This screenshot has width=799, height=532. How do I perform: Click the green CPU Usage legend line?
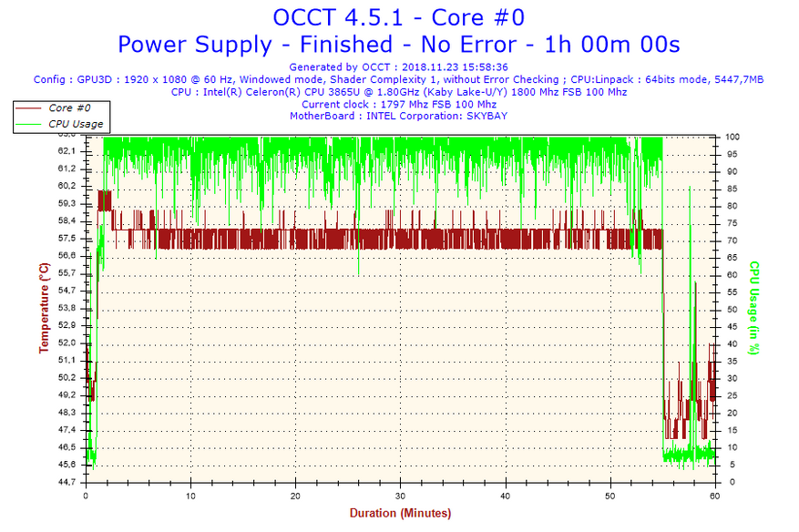tap(29, 124)
